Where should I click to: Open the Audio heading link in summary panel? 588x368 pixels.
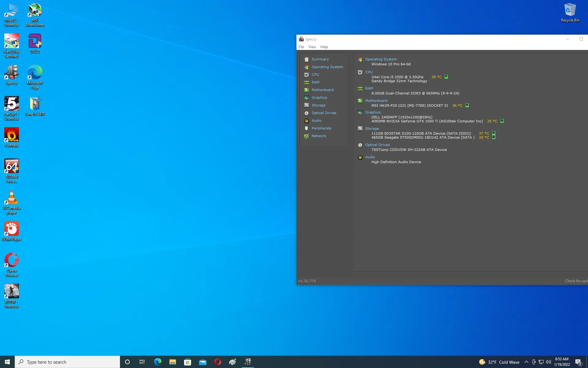click(370, 157)
